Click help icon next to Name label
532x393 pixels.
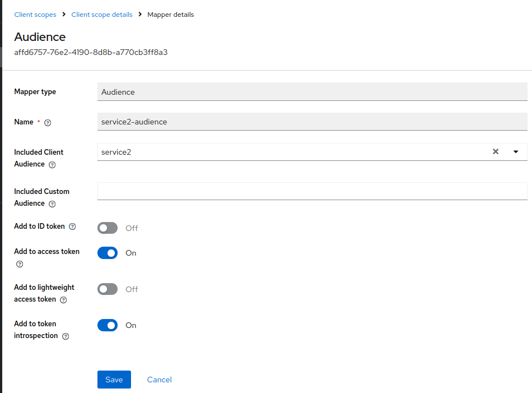coord(48,123)
